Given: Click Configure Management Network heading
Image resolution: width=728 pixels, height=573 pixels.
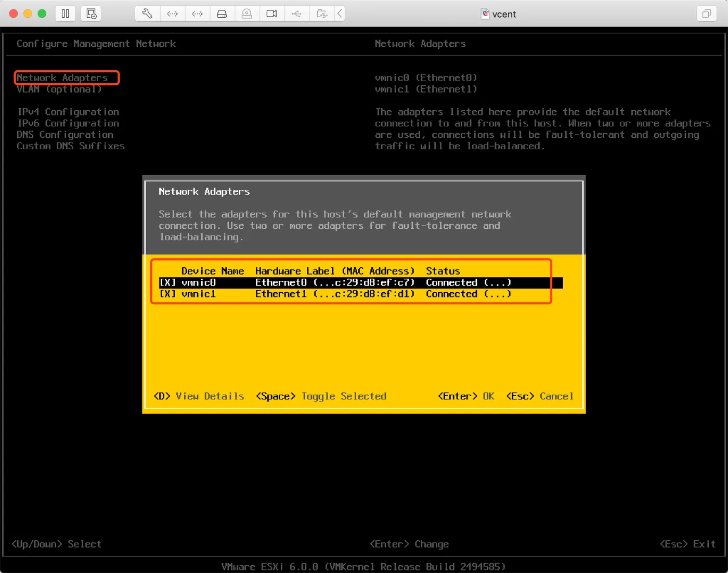Looking at the screenshot, I should coord(96,44).
